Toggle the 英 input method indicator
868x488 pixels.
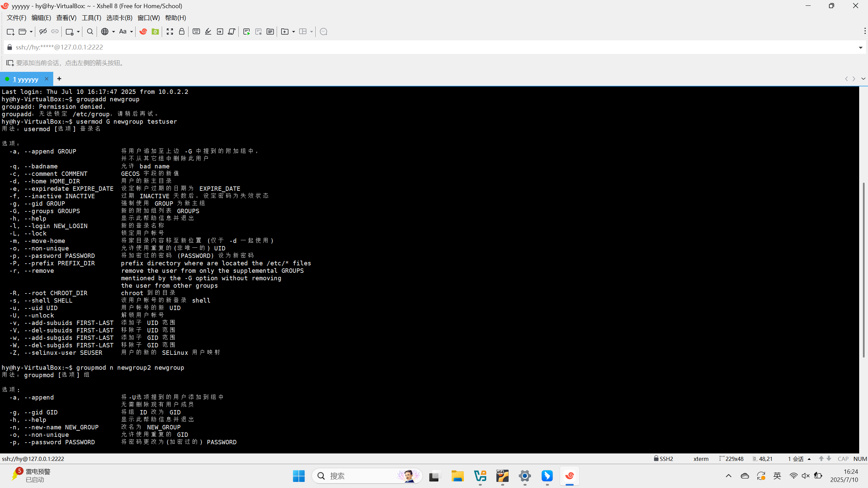pos(777,476)
